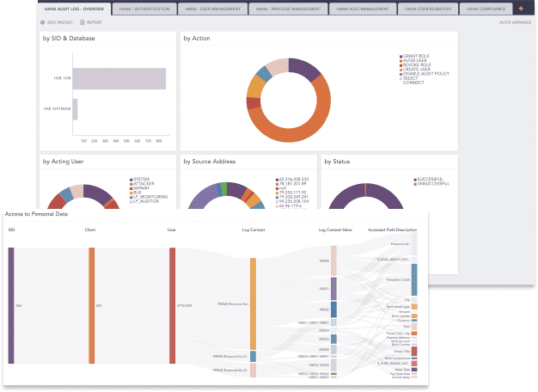Select the 78.187.201.89 legend entry

[293, 184]
